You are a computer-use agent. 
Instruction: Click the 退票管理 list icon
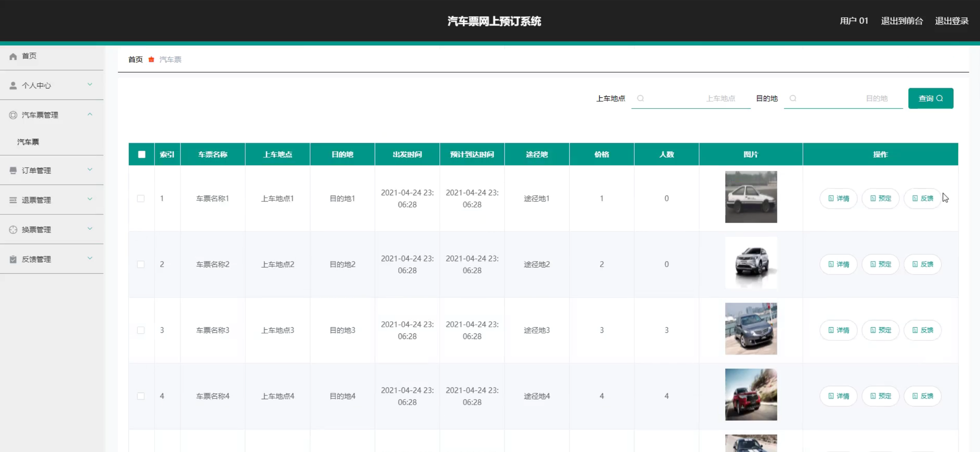[13, 200]
